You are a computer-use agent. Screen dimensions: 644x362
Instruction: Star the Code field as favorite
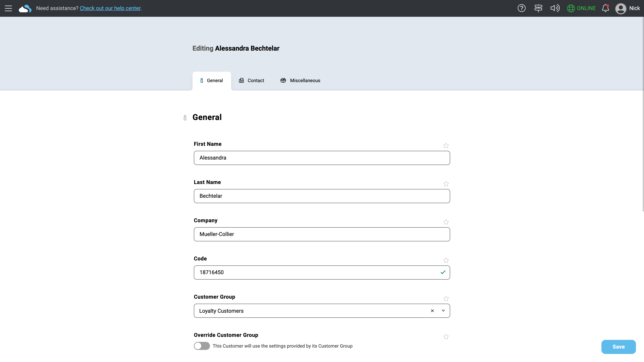446,260
